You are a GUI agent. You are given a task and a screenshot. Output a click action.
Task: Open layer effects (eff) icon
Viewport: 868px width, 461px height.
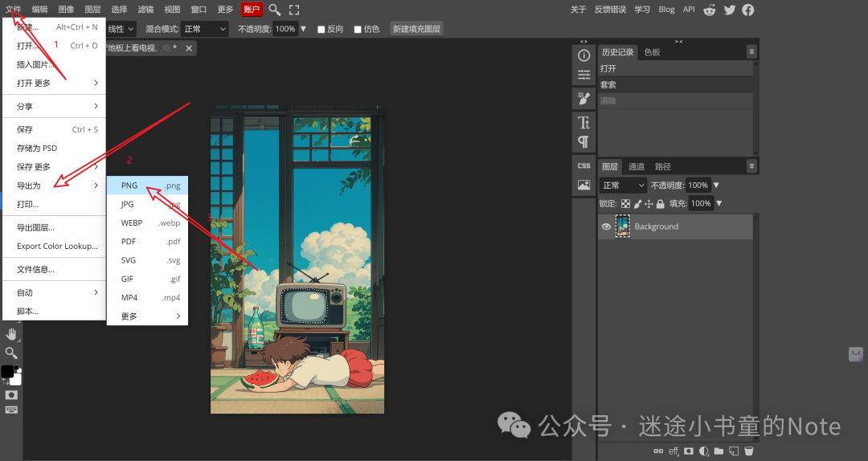tap(674, 451)
